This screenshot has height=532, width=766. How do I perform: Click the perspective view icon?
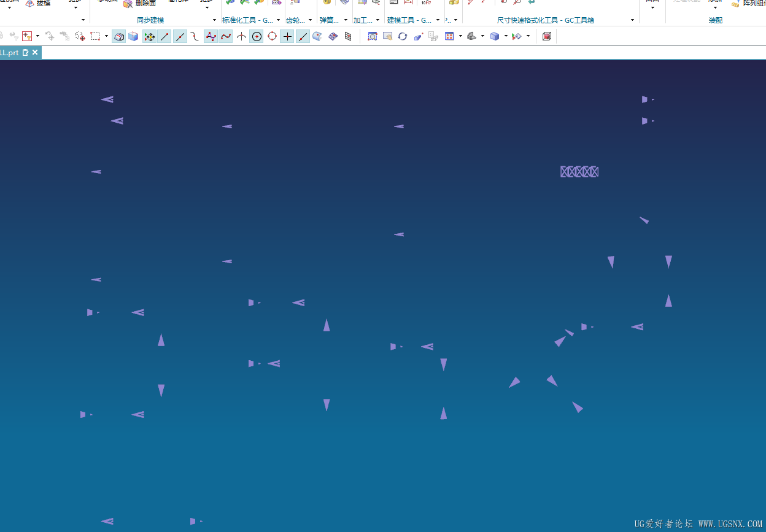tap(419, 36)
